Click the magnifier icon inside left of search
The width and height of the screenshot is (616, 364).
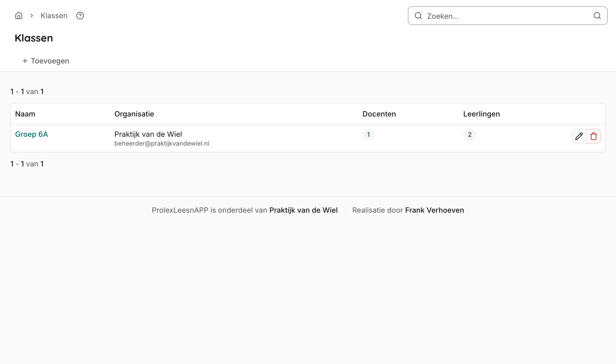tap(418, 16)
